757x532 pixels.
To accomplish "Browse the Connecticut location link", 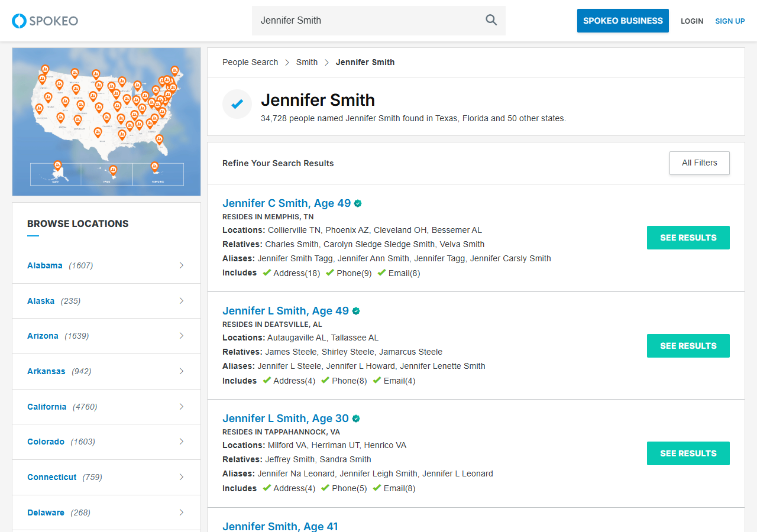I will pyautogui.click(x=52, y=477).
